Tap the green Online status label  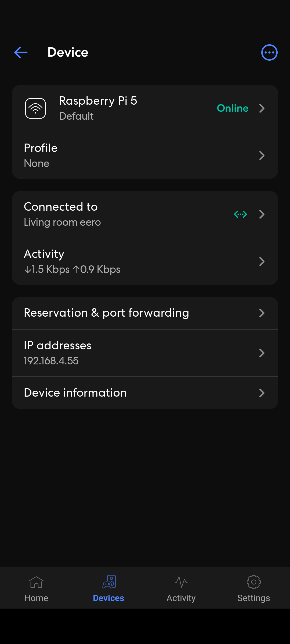233,108
